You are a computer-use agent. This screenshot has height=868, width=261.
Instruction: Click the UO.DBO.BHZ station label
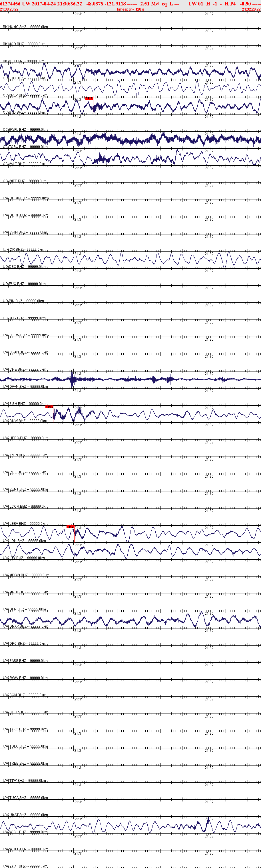(x=24, y=266)
